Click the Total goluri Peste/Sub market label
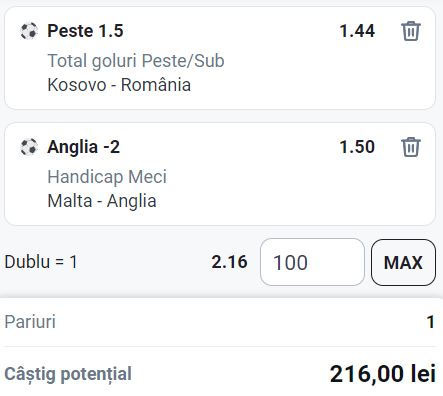 (136, 61)
